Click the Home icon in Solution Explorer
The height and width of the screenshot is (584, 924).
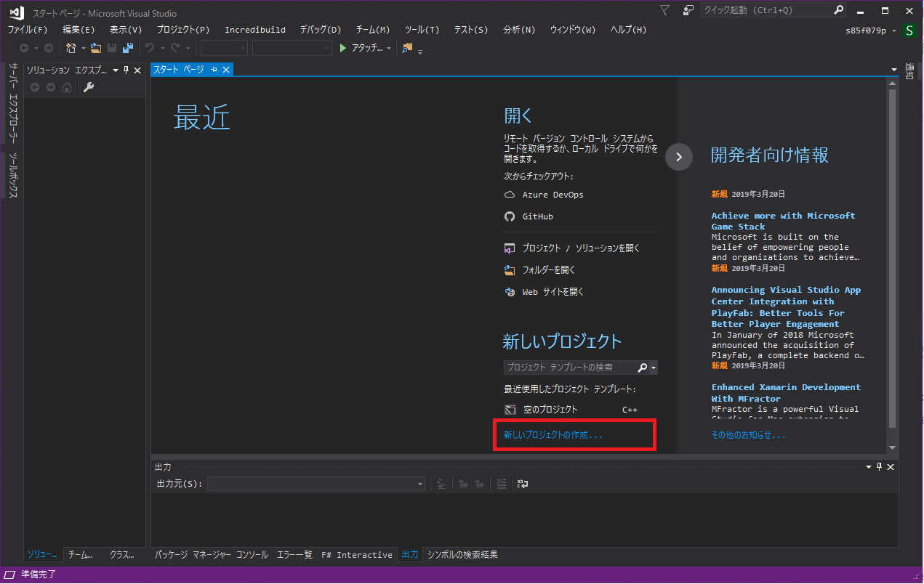67,87
